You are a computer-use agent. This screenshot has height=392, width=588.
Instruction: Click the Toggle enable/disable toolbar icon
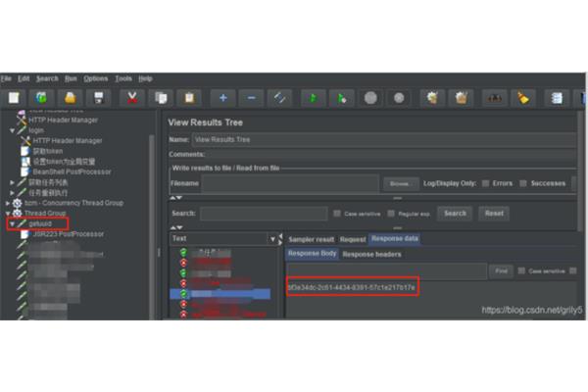tap(279, 98)
